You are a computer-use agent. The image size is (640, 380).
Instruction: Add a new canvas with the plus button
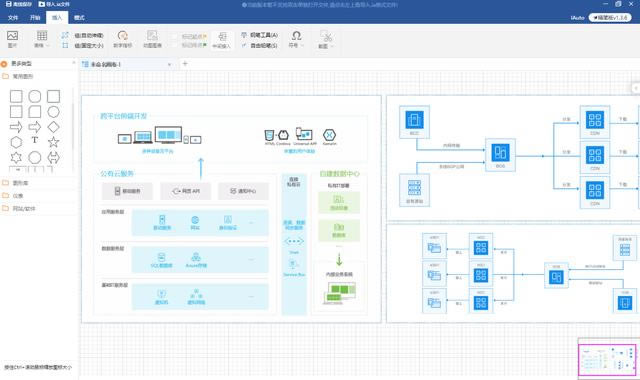coord(185,64)
